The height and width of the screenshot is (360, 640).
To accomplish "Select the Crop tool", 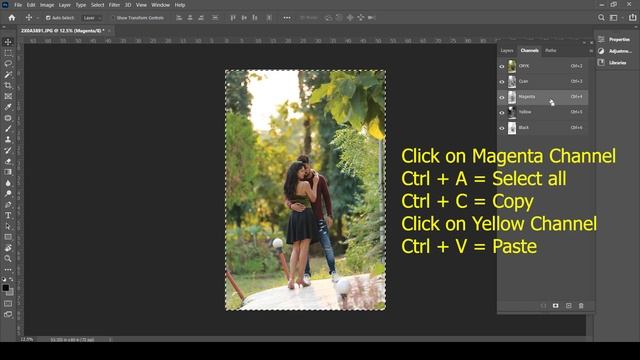I will click(x=8, y=85).
